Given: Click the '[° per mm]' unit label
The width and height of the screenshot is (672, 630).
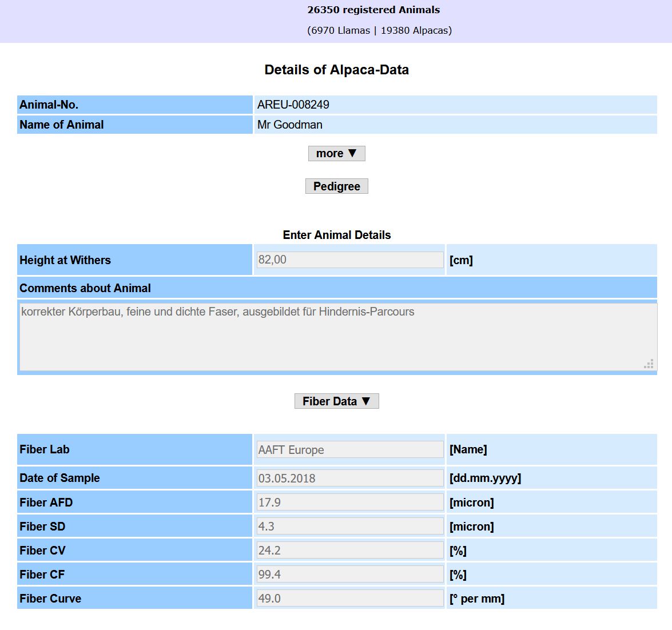Looking at the screenshot, I should tap(477, 599).
